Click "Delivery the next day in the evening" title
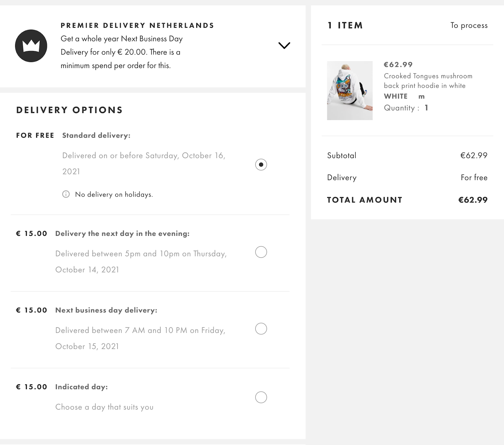Image resolution: width=504 pixels, height=445 pixels. pyautogui.click(x=122, y=234)
